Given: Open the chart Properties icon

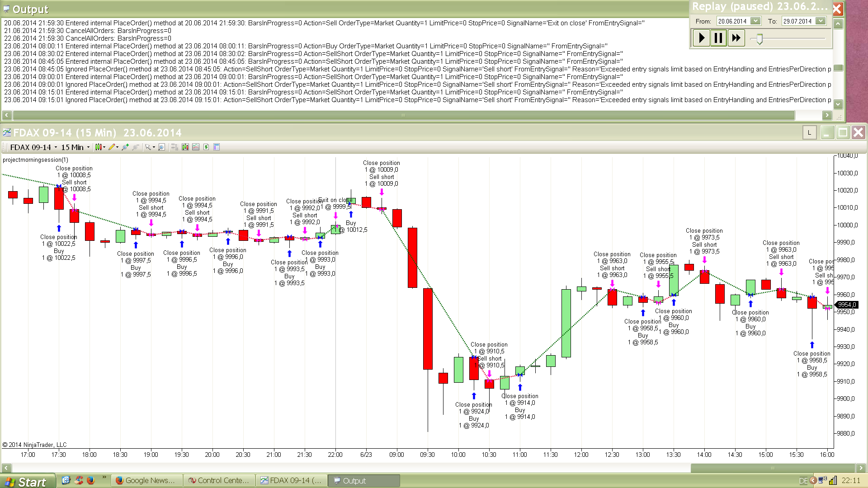Looking at the screenshot, I should (x=217, y=147).
